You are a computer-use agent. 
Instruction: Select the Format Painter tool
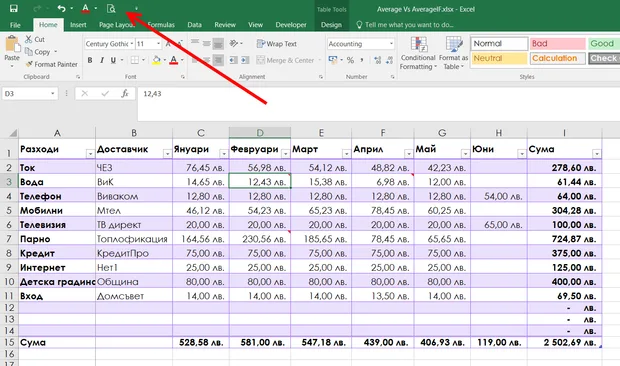click(x=51, y=64)
